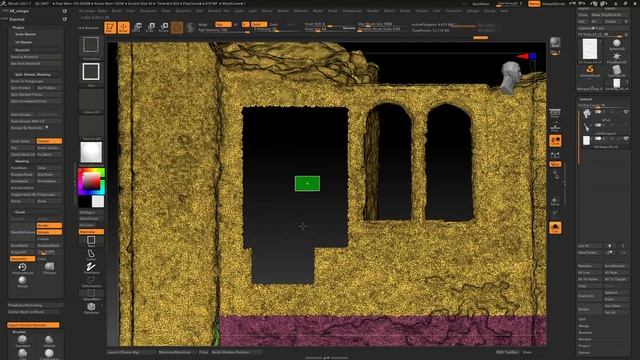
Task: Flip the switch on first subtool row
Action: tap(598, 111)
